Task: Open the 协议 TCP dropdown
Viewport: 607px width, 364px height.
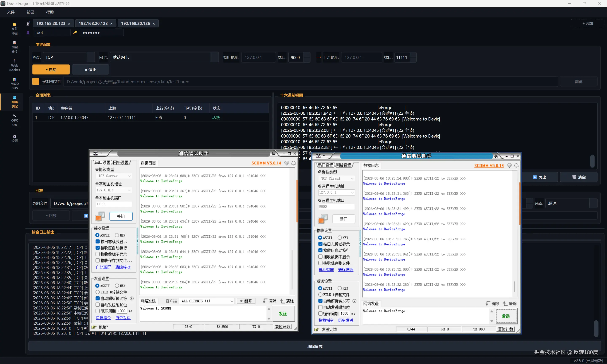Action: click(69, 57)
